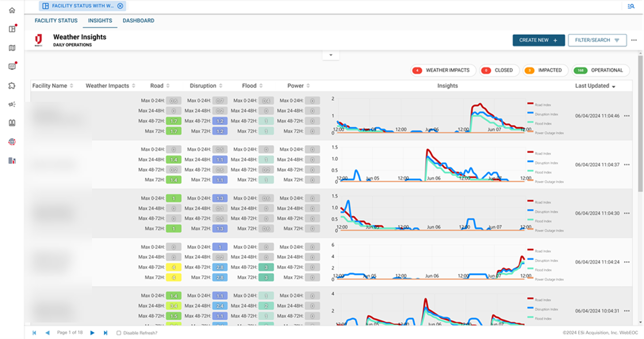Open the FILTER/SEARCH panel
Image resolution: width=644 pixels, height=339 pixels.
(597, 40)
